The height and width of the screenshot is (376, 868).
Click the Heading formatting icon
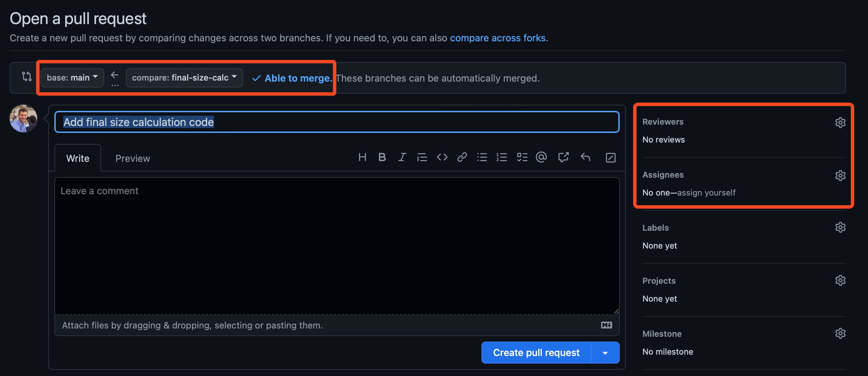click(362, 157)
